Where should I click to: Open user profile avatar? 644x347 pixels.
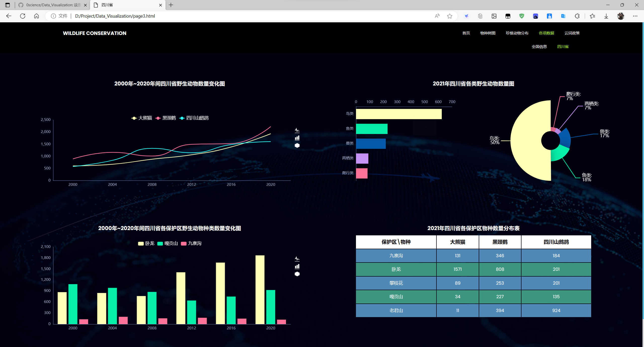pyautogui.click(x=621, y=16)
